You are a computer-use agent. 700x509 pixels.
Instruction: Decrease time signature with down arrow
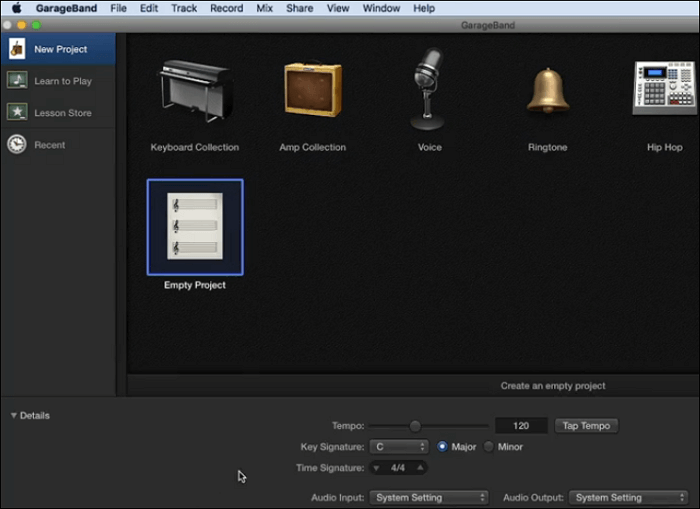click(376, 468)
